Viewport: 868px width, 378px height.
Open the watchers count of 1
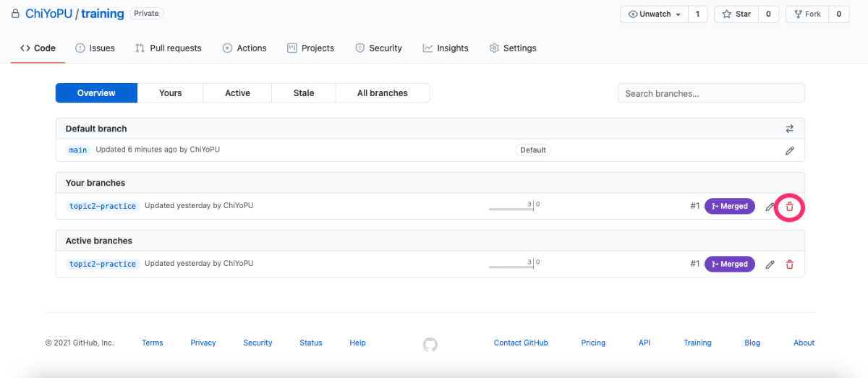pos(697,14)
